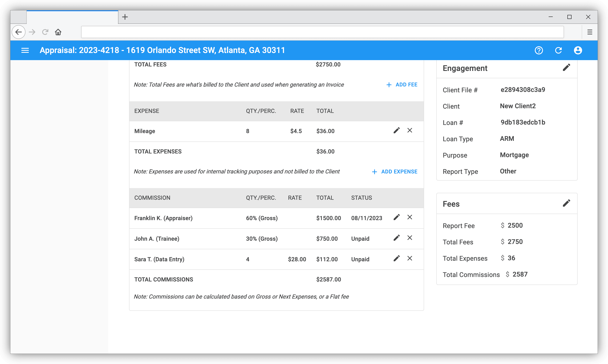This screenshot has width=608, height=364.
Task: Remove Franklin K. commission row
Action: click(409, 217)
